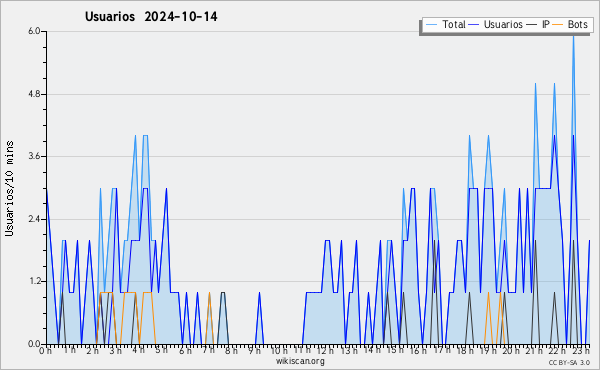Click the 'IP' legend entry
Image resolution: width=600 pixels, height=370 pixels.
tap(545, 24)
